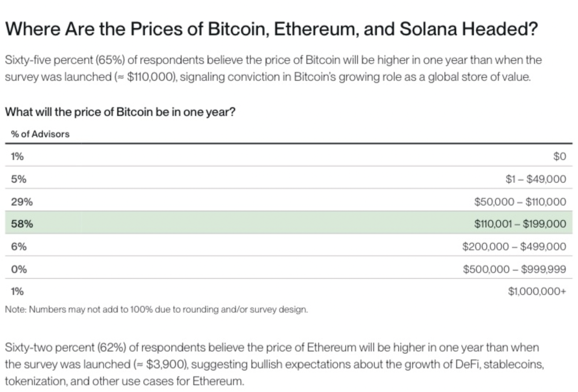Click the Sixty-five percent paragraph text
The width and height of the screenshot is (578, 392).
pyautogui.click(x=273, y=68)
